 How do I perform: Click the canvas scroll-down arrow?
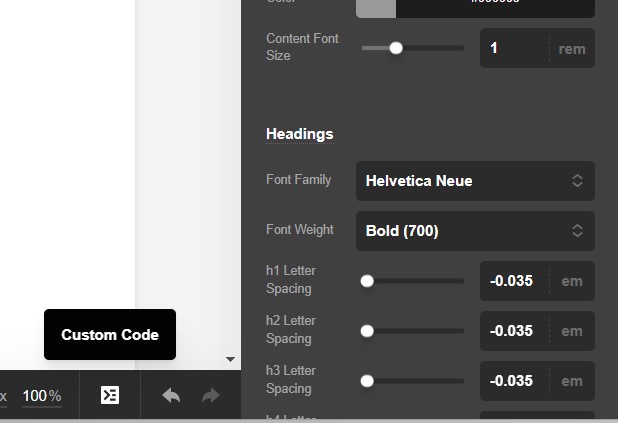click(231, 359)
